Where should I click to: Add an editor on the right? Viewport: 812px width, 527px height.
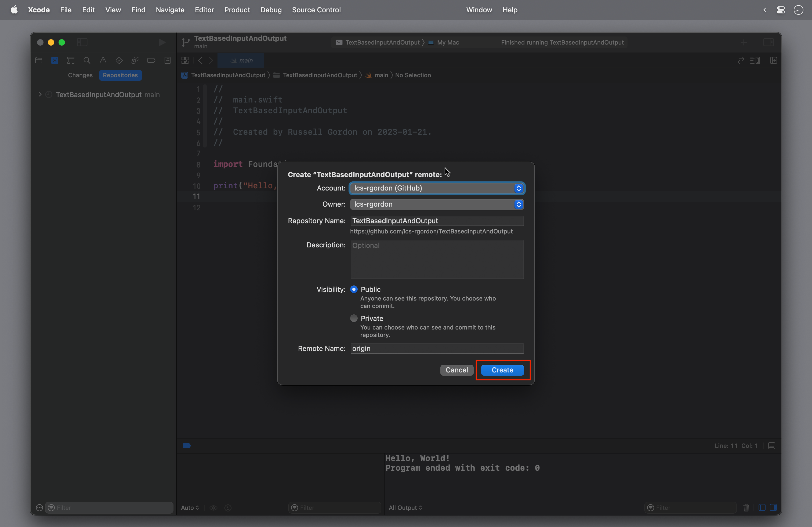pyautogui.click(x=773, y=60)
